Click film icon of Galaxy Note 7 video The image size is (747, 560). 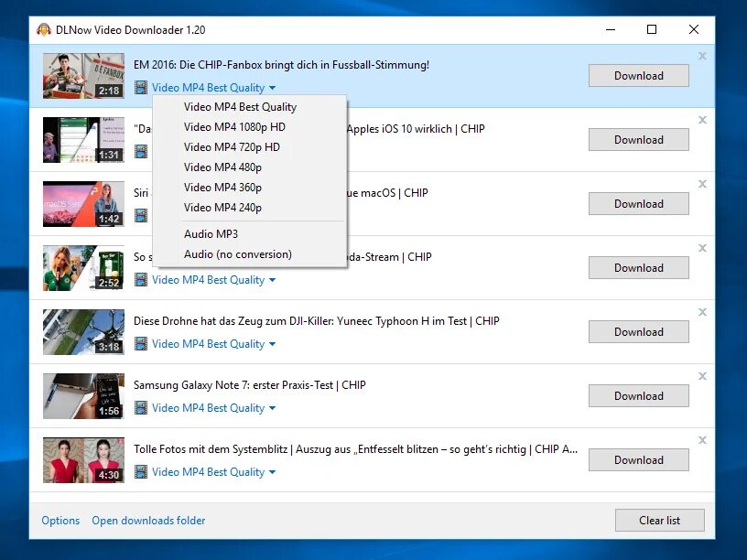tap(141, 407)
